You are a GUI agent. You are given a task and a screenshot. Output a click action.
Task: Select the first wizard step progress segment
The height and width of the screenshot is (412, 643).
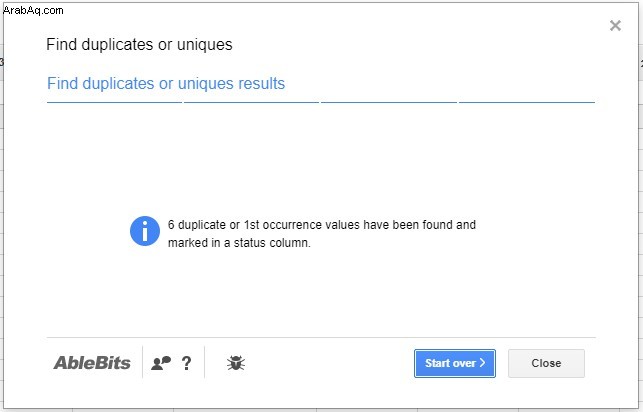[x=114, y=102]
